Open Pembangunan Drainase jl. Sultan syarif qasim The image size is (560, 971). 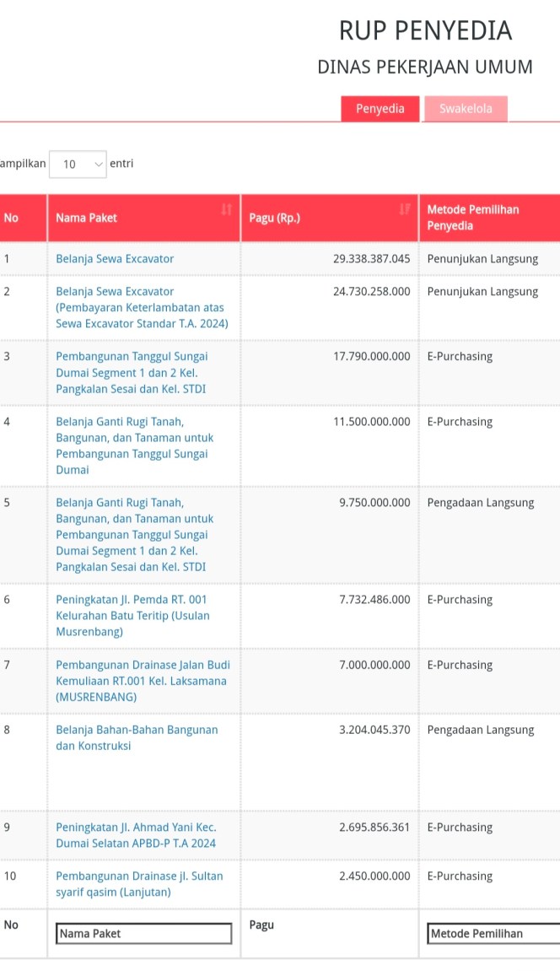139,883
